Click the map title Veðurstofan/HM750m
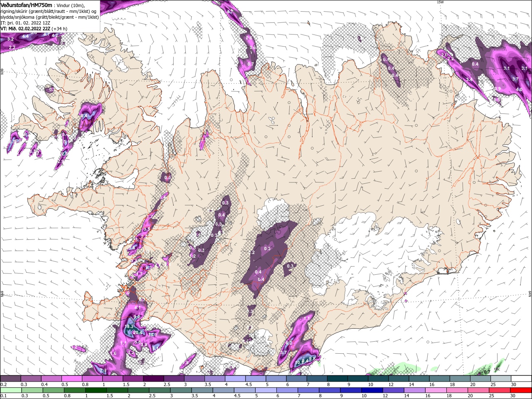This screenshot has height=399, width=532. [26, 5]
